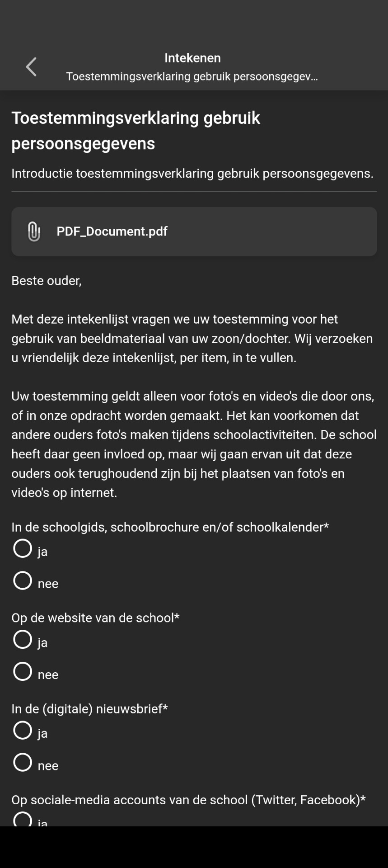Click the schoolgids, schoolbrochure question label

point(170,527)
